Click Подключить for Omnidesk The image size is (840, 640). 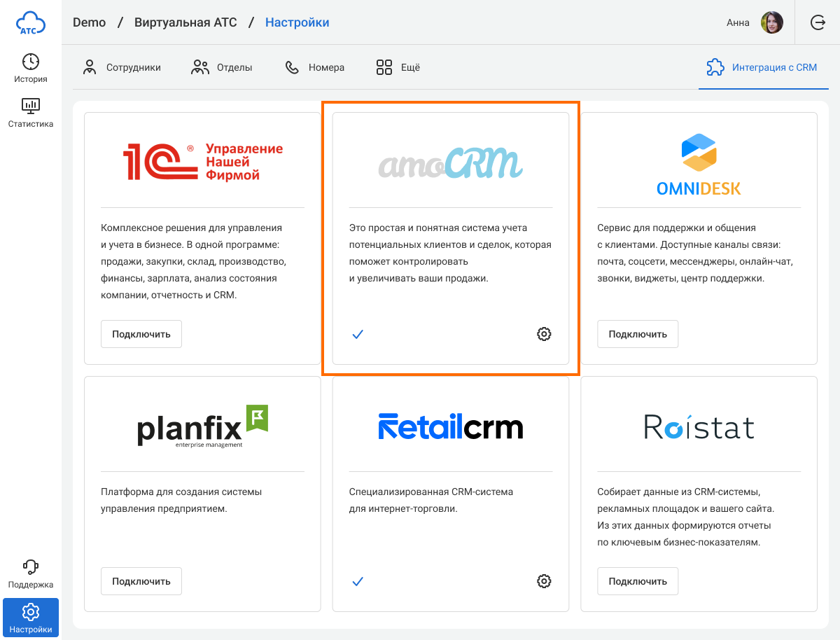[x=638, y=334]
